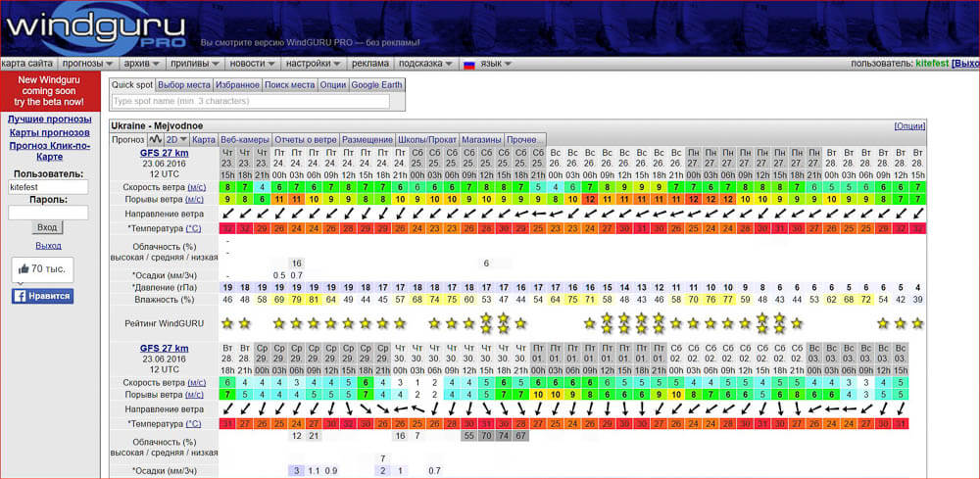Open the язык language dropdown
The image size is (980, 479).
click(495, 64)
